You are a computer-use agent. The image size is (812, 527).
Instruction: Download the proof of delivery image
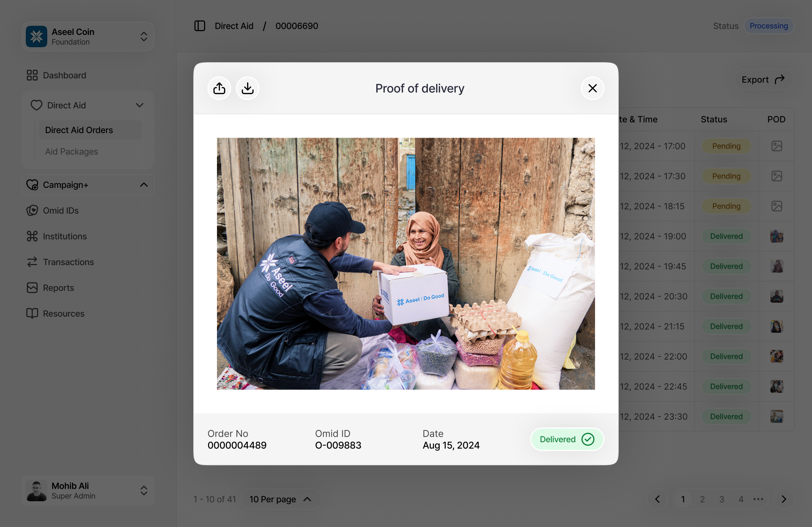(247, 88)
